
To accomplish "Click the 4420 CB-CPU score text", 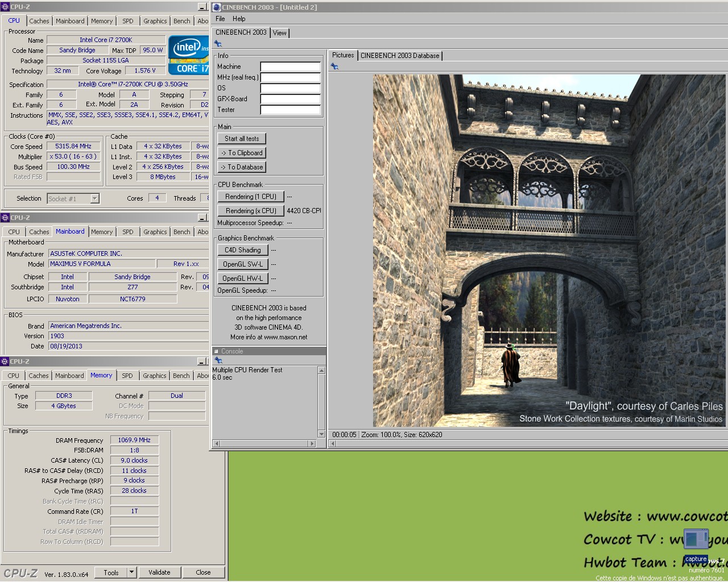I will [x=304, y=211].
